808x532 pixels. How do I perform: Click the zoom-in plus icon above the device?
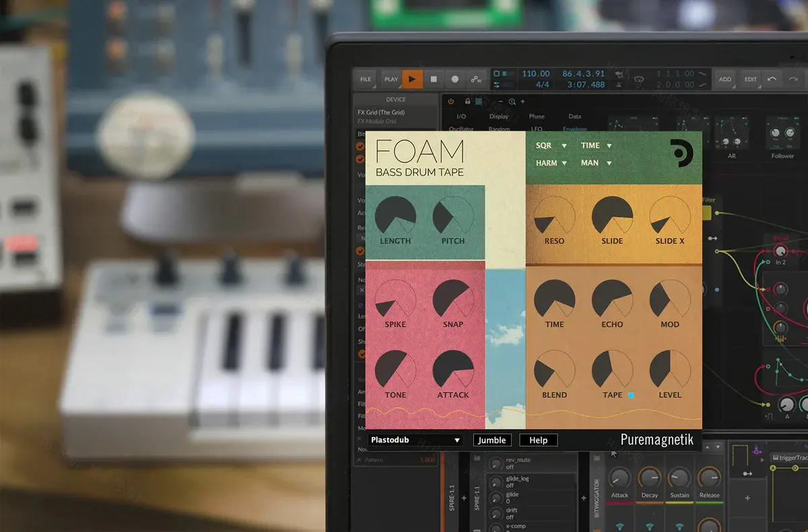[x=521, y=101]
